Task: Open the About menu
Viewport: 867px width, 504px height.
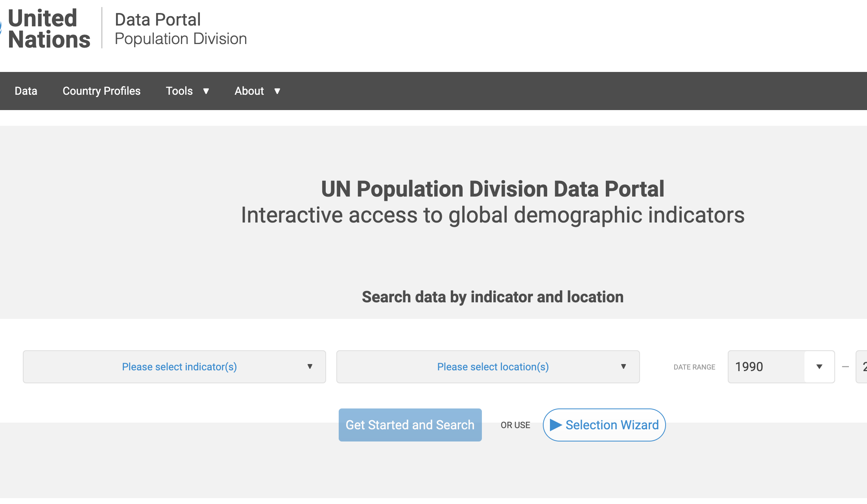Action: pos(249,91)
